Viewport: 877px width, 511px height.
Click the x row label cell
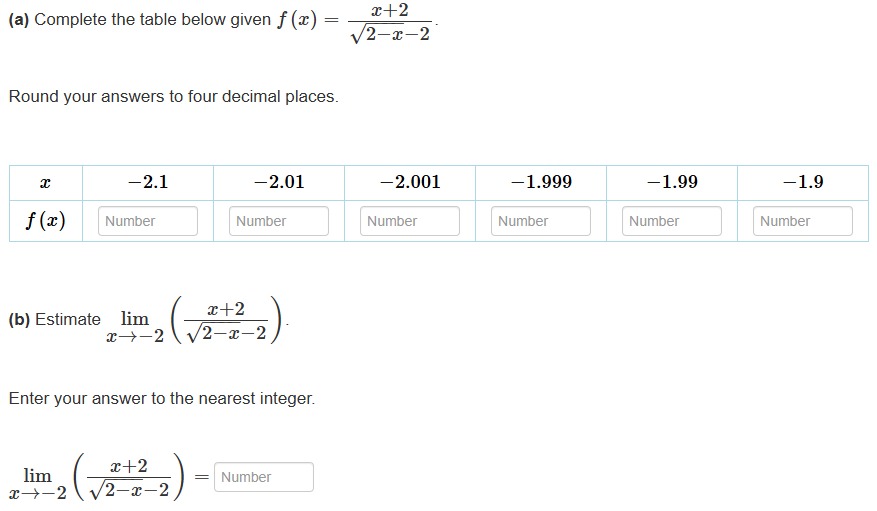(x=46, y=183)
